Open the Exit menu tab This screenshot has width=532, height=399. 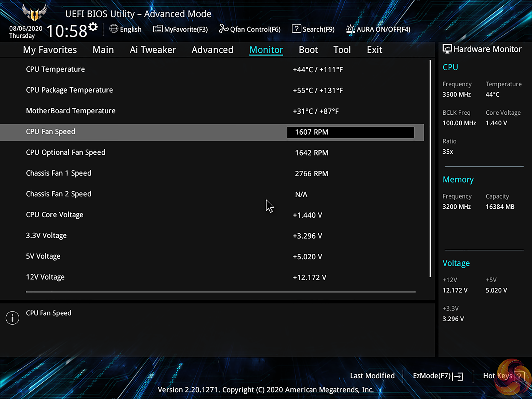tap(374, 50)
